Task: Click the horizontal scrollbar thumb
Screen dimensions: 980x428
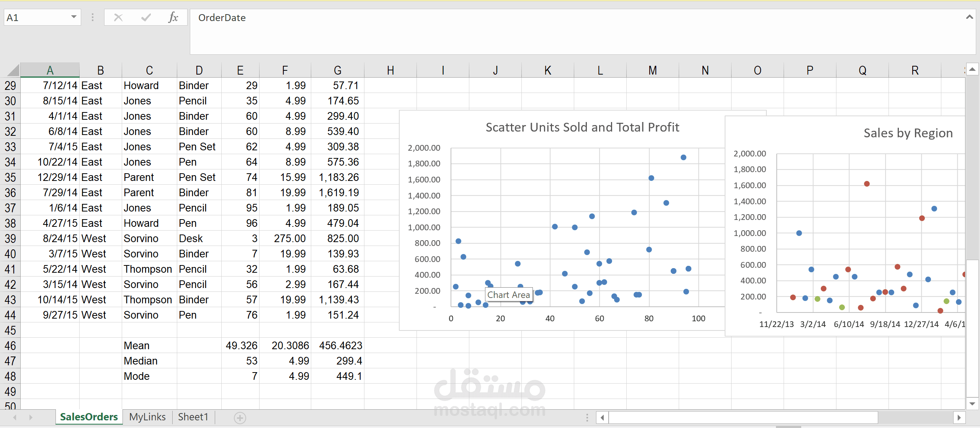Action: click(743, 418)
